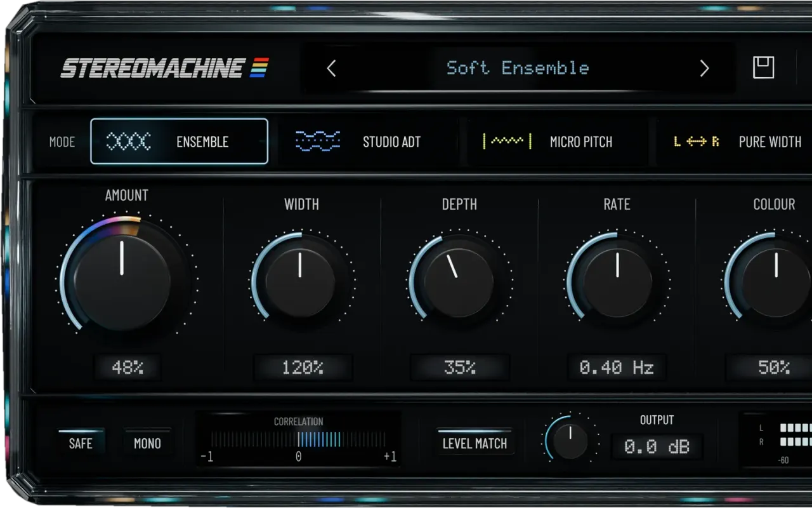The height and width of the screenshot is (508, 812).
Task: Go to the previous preset with left arrow
Action: click(331, 68)
